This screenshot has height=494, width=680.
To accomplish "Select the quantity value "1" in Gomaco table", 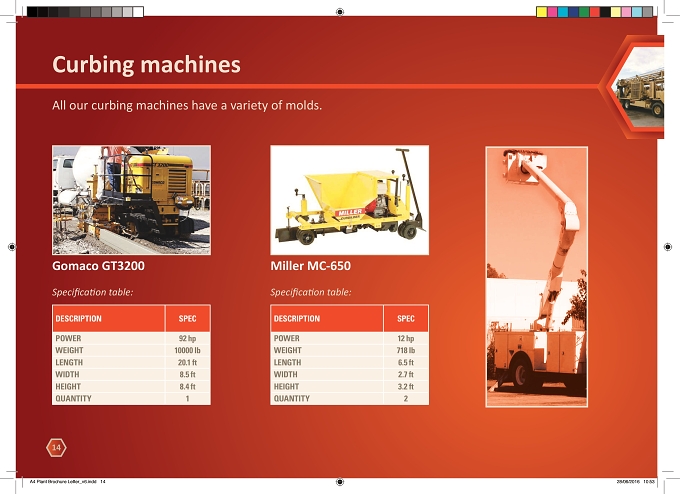I will point(187,398).
